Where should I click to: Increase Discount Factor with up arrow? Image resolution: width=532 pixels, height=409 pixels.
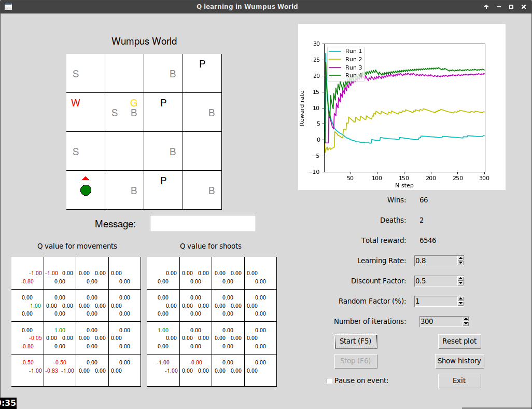460,279
